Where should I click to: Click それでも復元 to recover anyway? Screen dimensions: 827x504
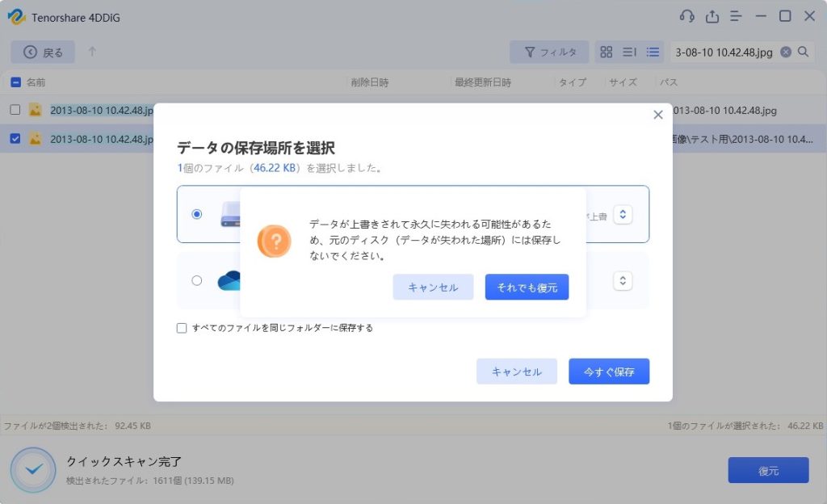[527, 288]
